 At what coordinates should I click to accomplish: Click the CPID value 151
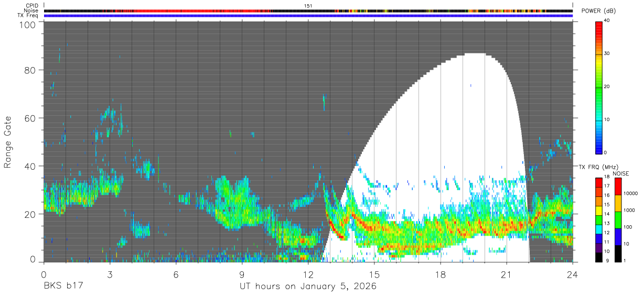coord(308,6)
